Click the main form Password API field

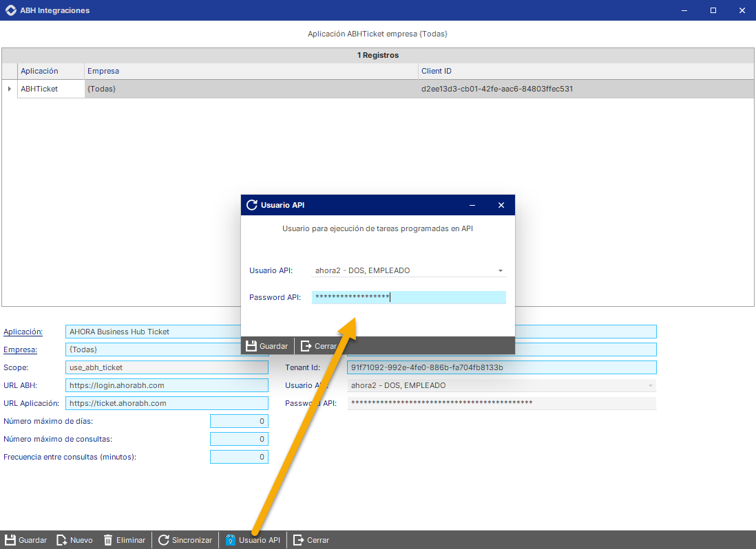pyautogui.click(x=502, y=403)
